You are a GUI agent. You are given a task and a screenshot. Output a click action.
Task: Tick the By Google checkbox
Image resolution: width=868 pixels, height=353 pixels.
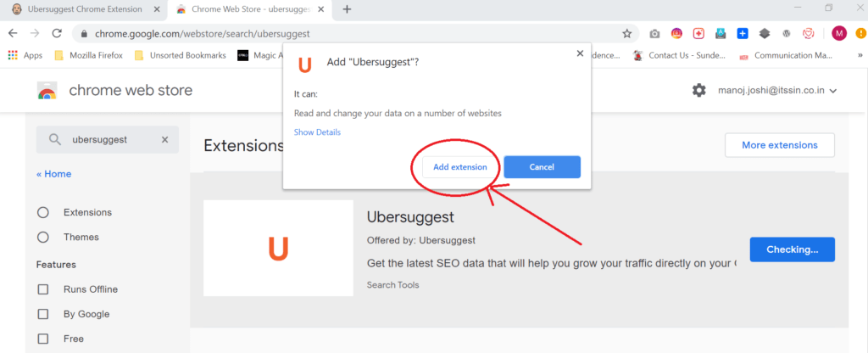pos(42,314)
